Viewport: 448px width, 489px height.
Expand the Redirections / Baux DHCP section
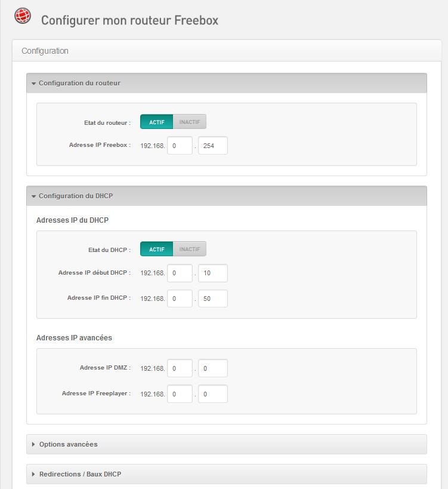point(227,474)
